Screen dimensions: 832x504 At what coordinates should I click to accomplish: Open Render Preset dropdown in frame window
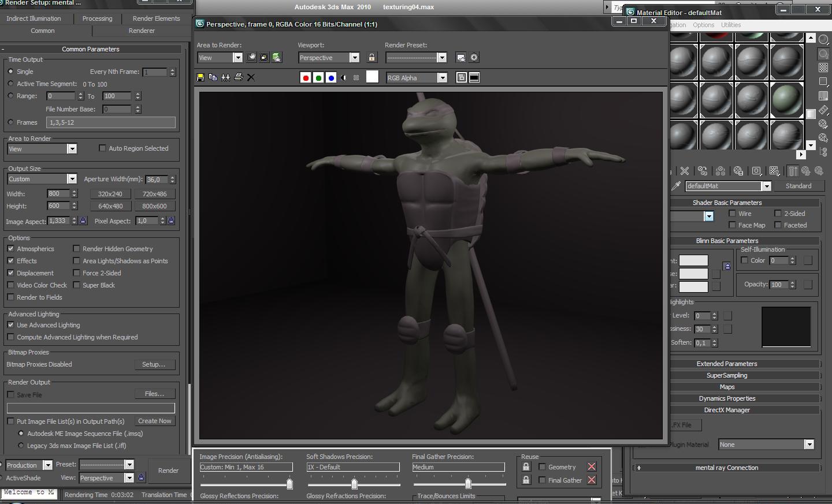click(x=442, y=58)
